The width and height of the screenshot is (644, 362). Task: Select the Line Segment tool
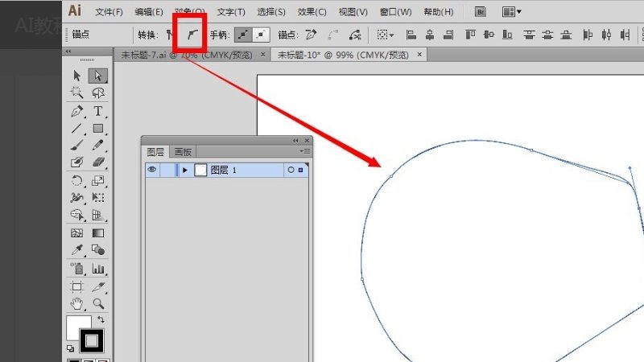(x=76, y=129)
